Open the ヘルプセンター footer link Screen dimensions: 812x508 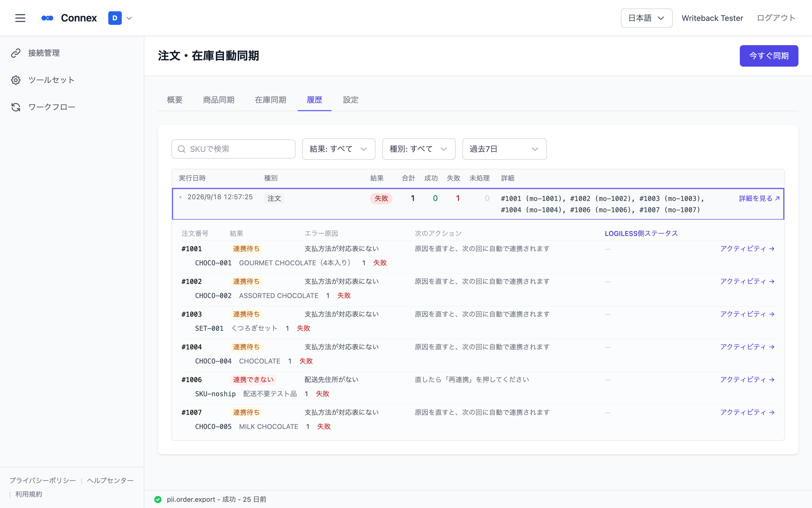[110, 480]
